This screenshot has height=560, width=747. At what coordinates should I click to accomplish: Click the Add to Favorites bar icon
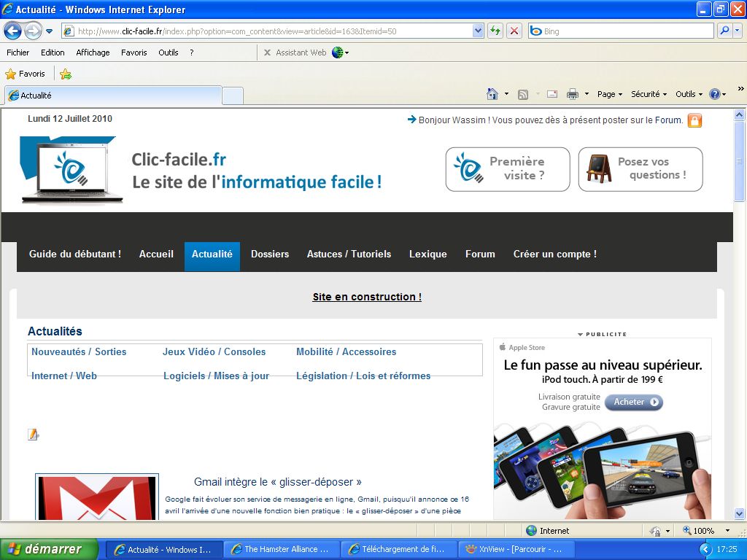pos(66,74)
